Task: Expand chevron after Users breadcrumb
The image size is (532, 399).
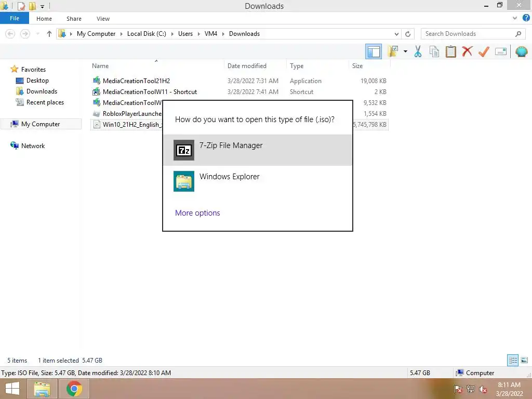Action: click(x=199, y=34)
